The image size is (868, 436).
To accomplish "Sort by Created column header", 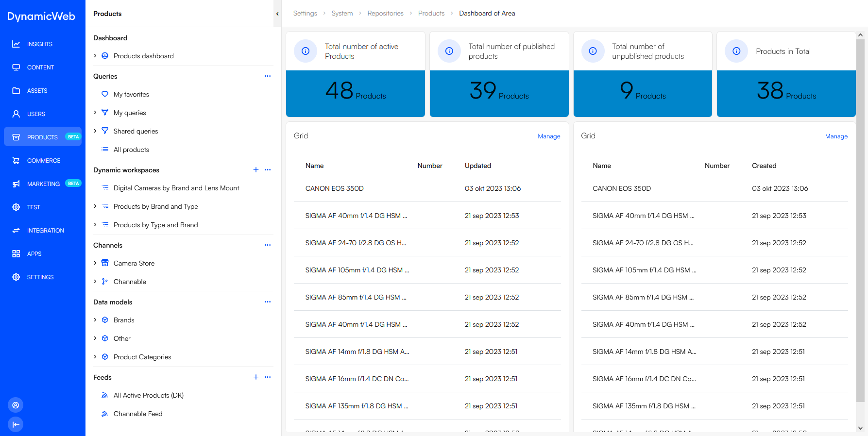I will coord(764,166).
